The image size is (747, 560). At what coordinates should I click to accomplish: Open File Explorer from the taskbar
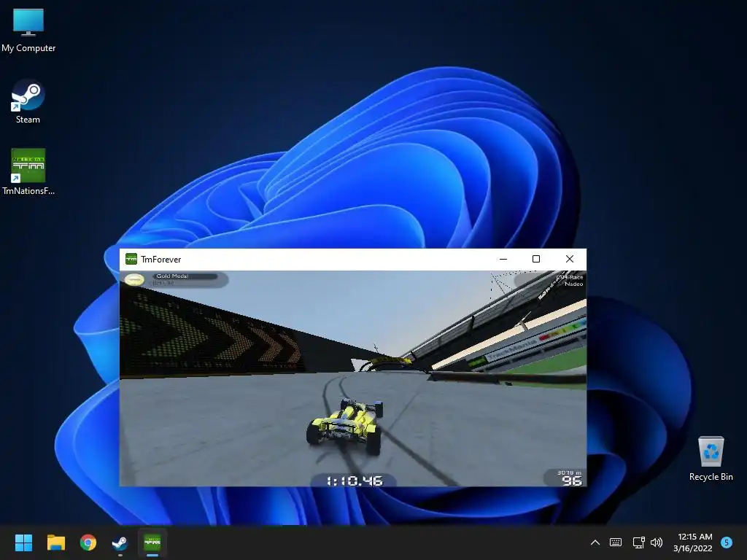[x=55, y=542]
